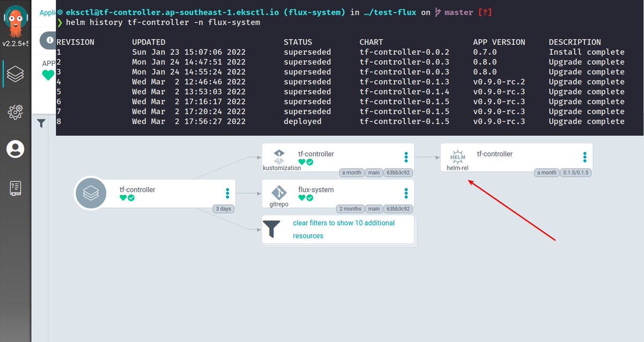Click the 0.1.5/0.1.5 version tag on helm-rel

pyautogui.click(x=576, y=172)
